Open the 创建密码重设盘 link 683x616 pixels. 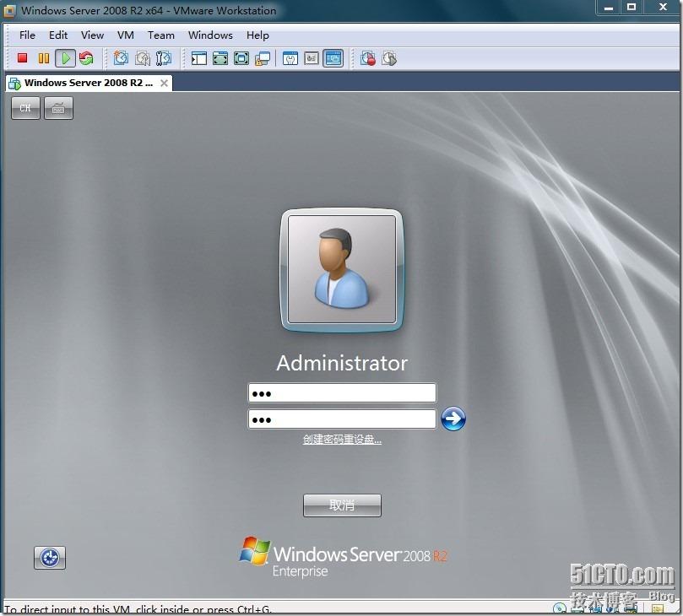[x=342, y=440]
